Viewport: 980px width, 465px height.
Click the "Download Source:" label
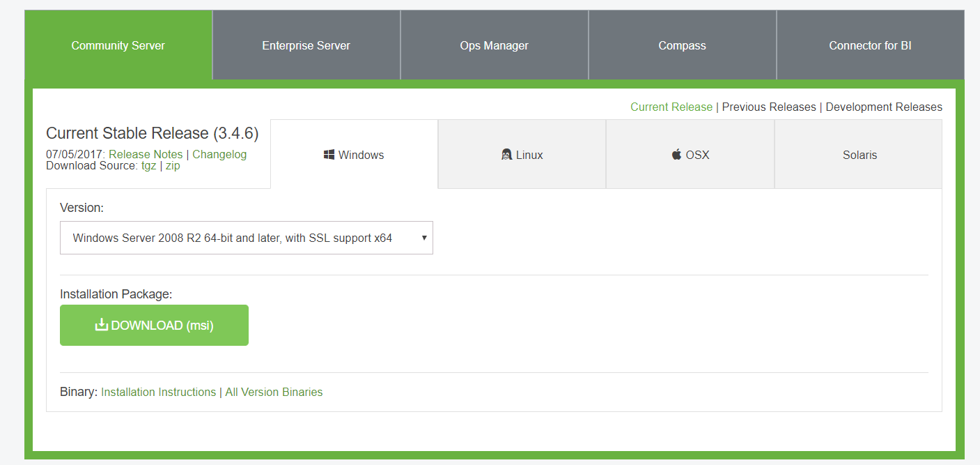click(x=92, y=166)
